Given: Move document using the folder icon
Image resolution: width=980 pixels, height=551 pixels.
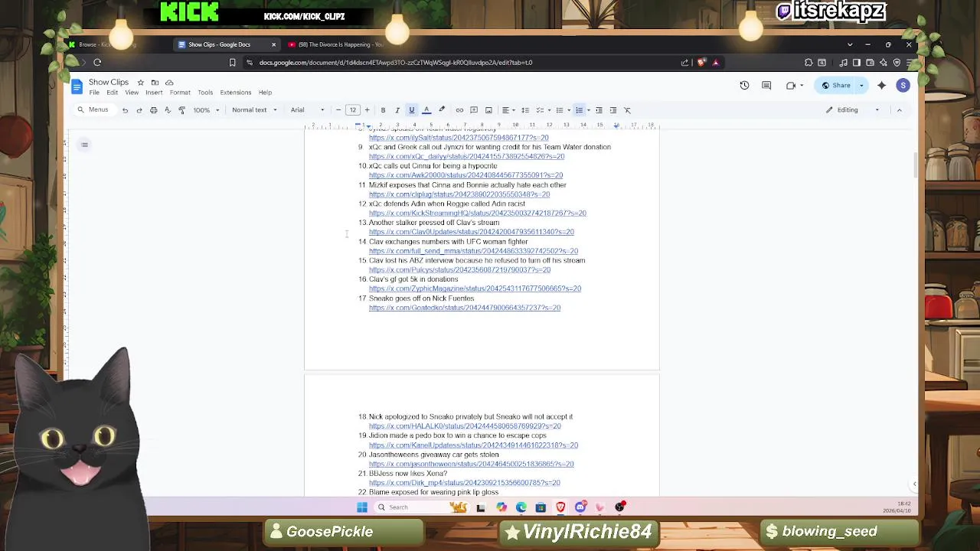Looking at the screenshot, I should point(155,83).
